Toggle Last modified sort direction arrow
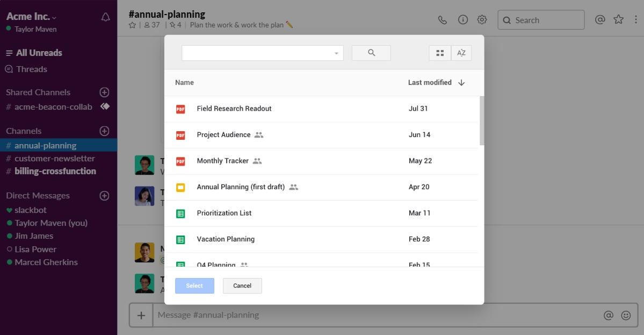Image resolution: width=644 pixels, height=335 pixels. [461, 83]
